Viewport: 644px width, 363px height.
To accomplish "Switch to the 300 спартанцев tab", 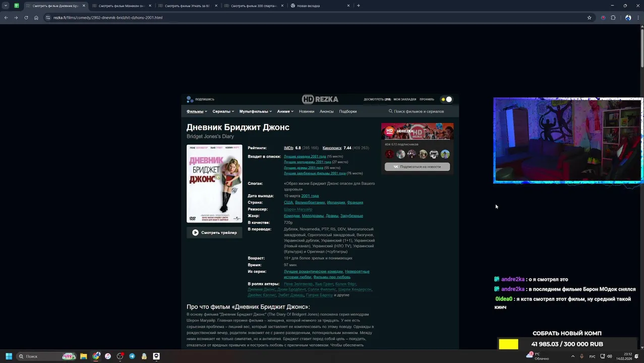I will [254, 6].
